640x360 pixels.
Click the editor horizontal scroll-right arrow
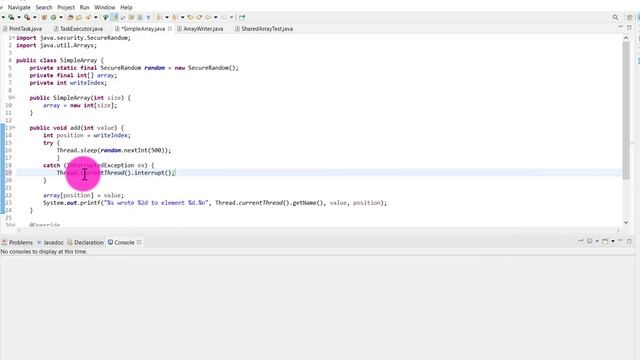[x=618, y=231]
